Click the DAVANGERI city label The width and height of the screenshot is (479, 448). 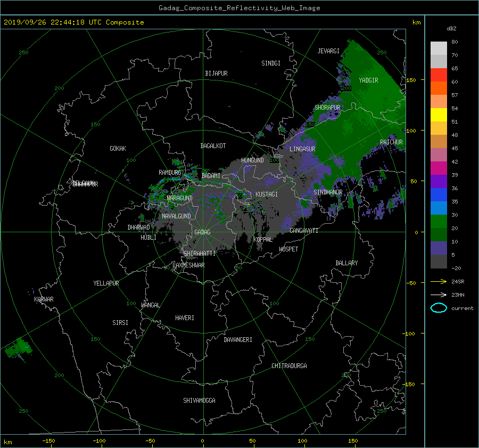(238, 340)
